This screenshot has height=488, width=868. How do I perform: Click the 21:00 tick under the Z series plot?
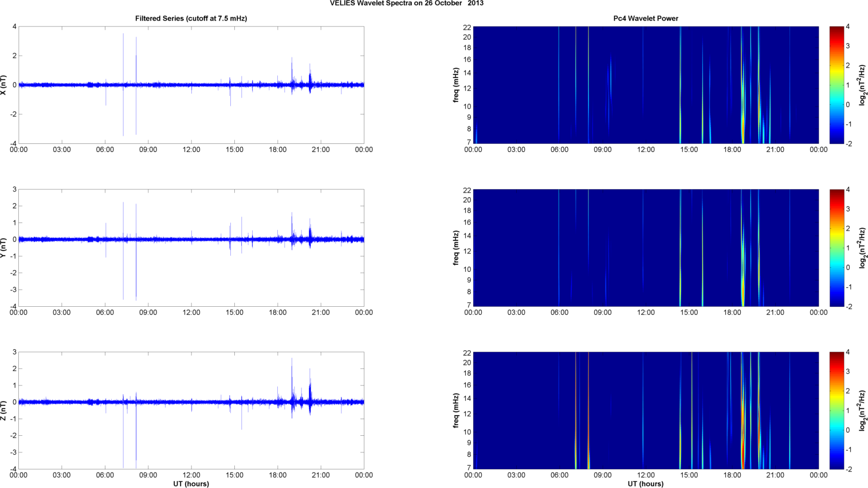coord(321,475)
